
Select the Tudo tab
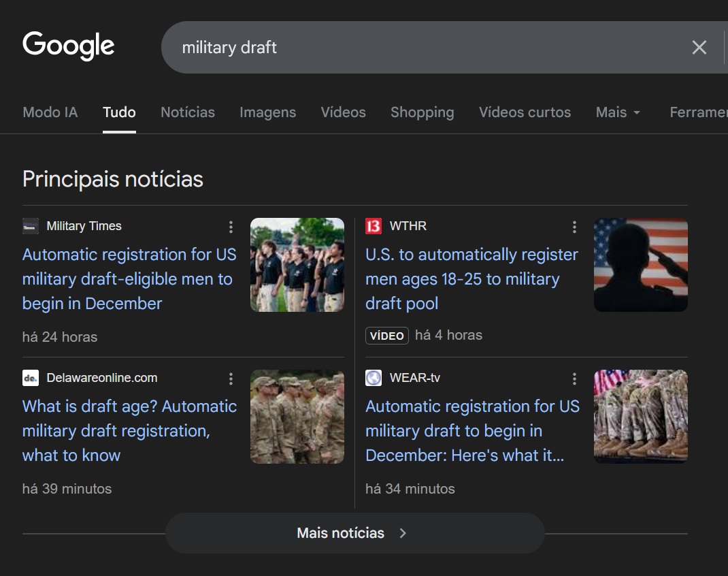(119, 112)
